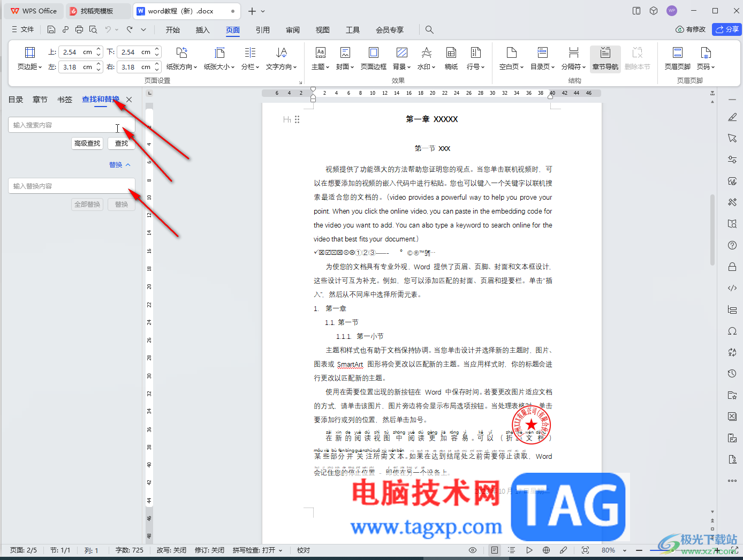Click the redo arrow icon

point(130,29)
